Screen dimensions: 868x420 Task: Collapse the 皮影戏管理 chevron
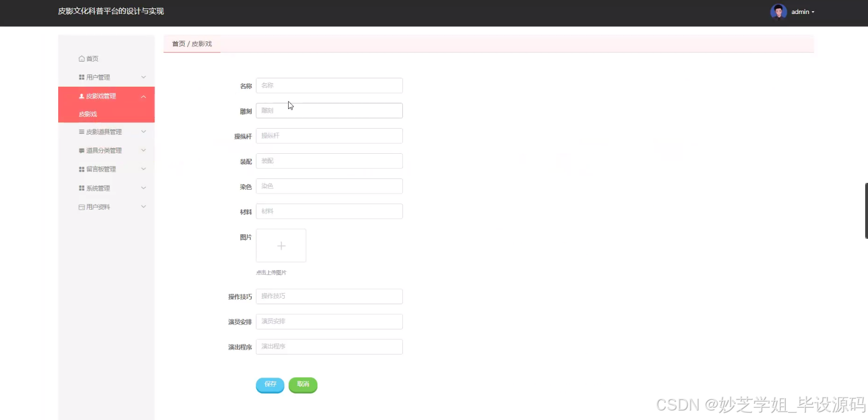coord(144,96)
